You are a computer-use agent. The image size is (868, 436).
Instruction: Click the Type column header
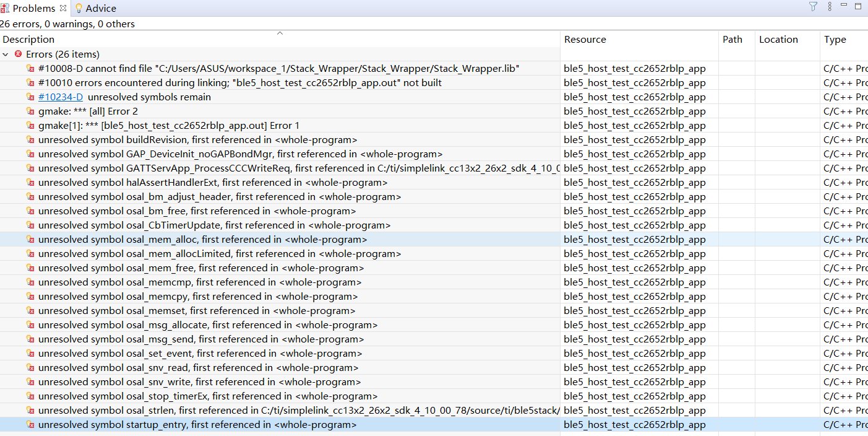point(835,40)
